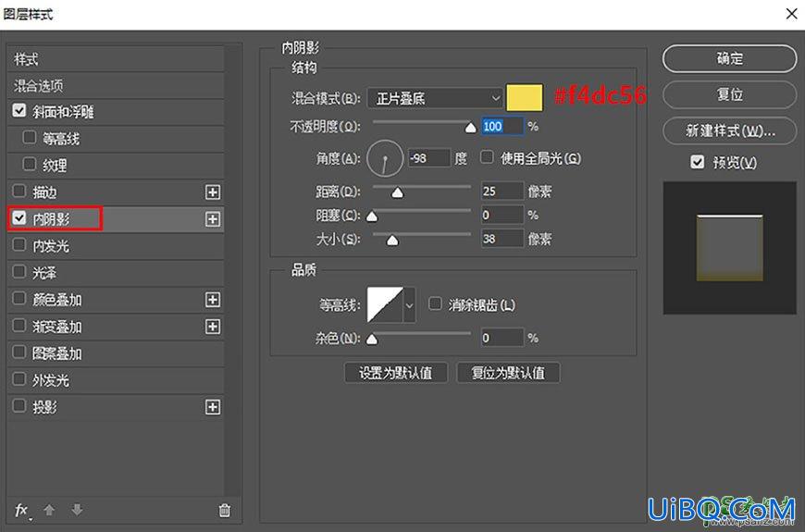Select 光泽 effect row
The width and height of the screenshot is (805, 532).
116,273
